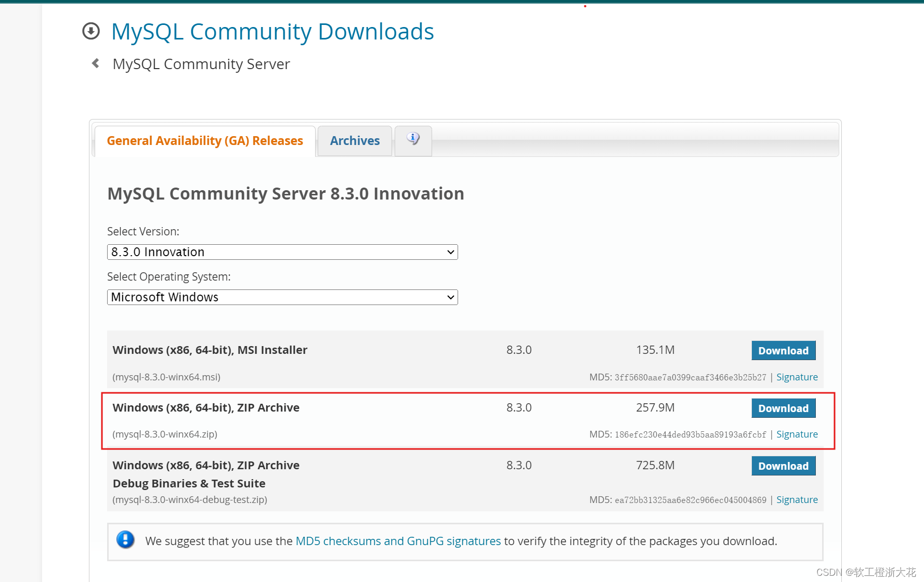
Task: Open the Signature link for the MSI Installer
Action: pyautogui.click(x=797, y=377)
